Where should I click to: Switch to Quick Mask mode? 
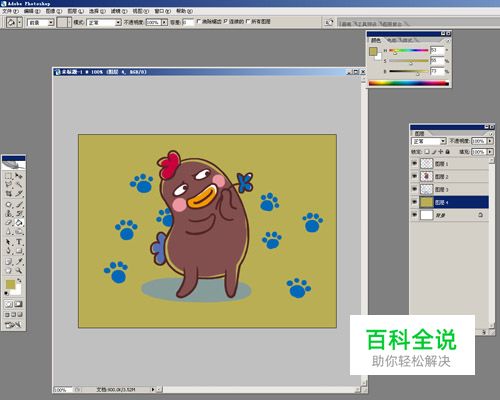18,304
